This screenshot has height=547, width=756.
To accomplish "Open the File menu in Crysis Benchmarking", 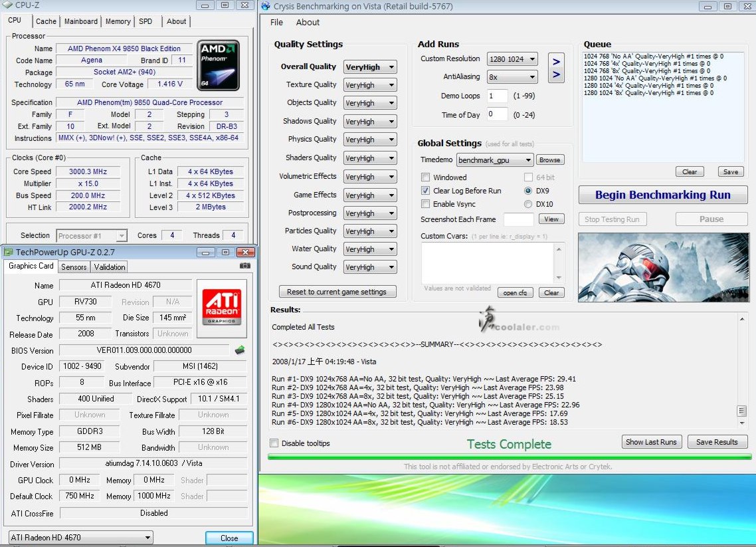I will click(277, 22).
